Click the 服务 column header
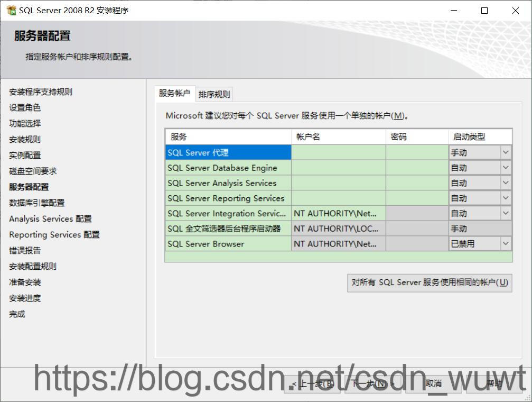The height and width of the screenshot is (402, 532). point(228,136)
